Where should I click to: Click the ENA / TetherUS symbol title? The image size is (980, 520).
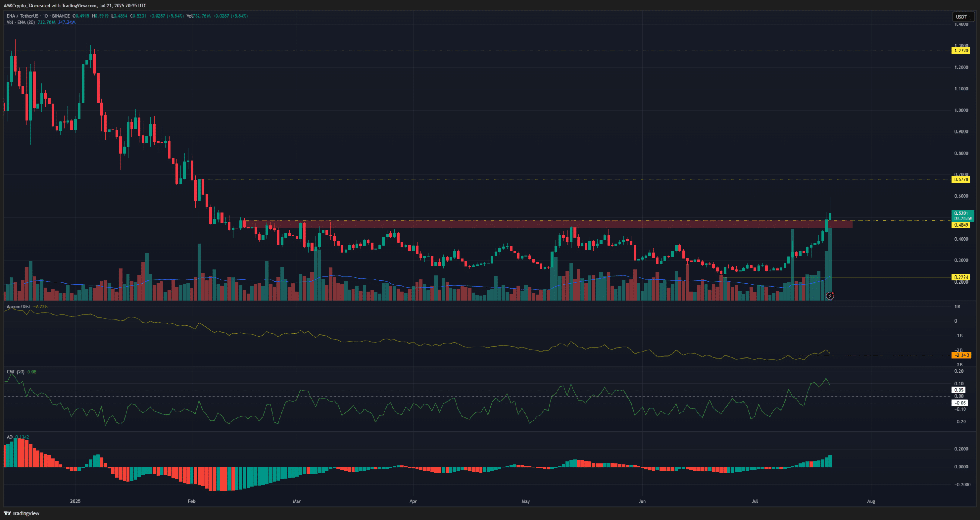pyautogui.click(x=22, y=16)
